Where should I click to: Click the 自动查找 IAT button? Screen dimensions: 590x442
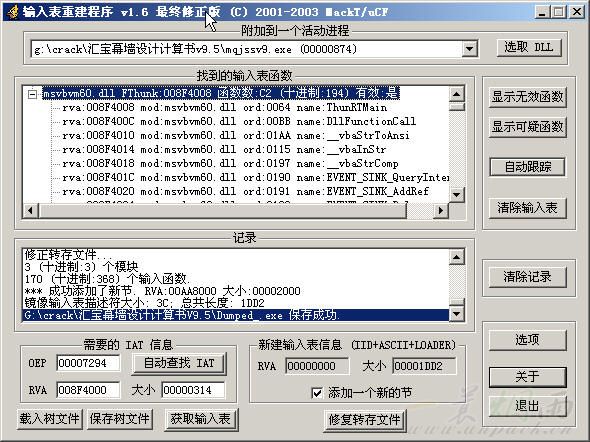(x=179, y=363)
